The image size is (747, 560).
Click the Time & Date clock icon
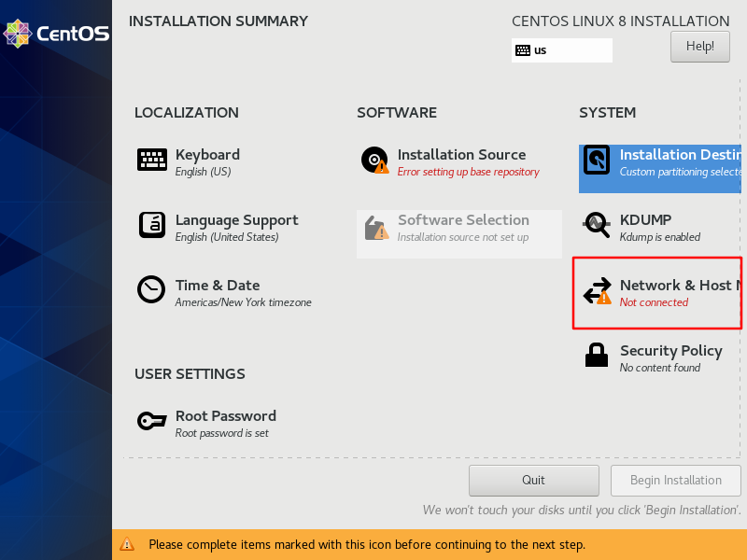151,289
